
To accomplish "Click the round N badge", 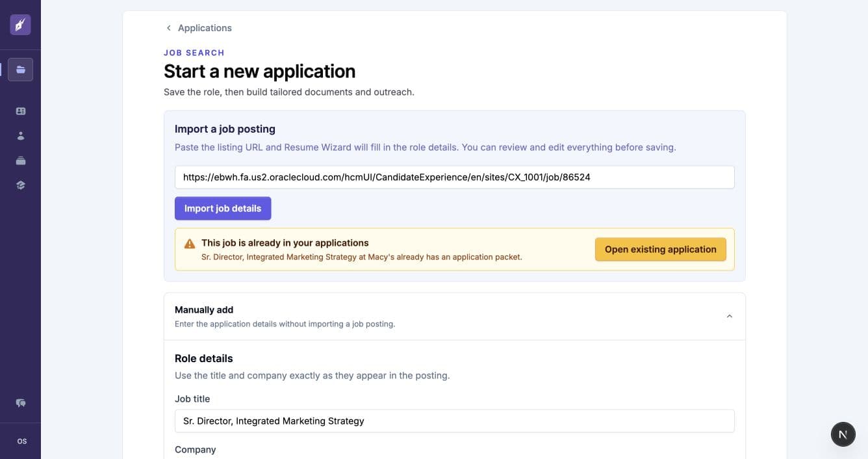I will pyautogui.click(x=843, y=434).
